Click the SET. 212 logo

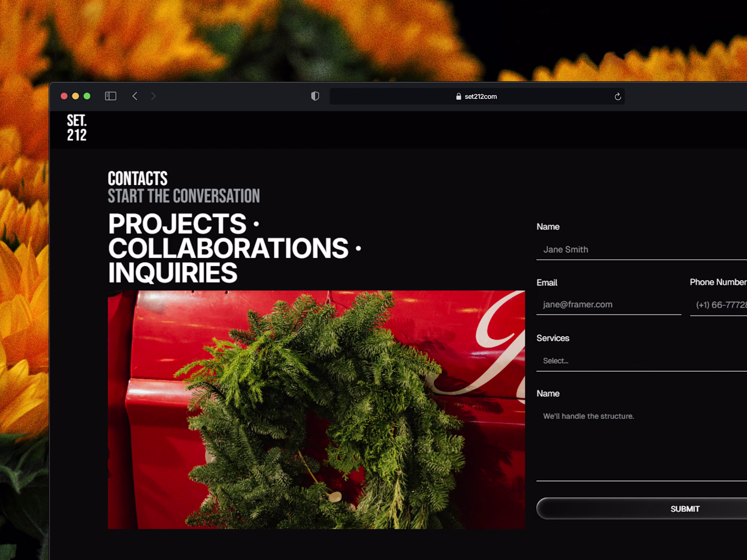77,128
